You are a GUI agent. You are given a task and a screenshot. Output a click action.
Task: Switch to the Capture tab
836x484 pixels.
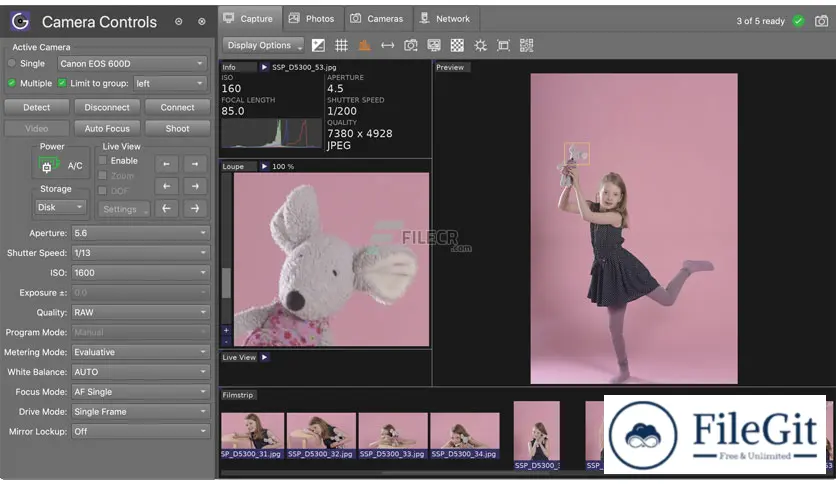[250, 19]
